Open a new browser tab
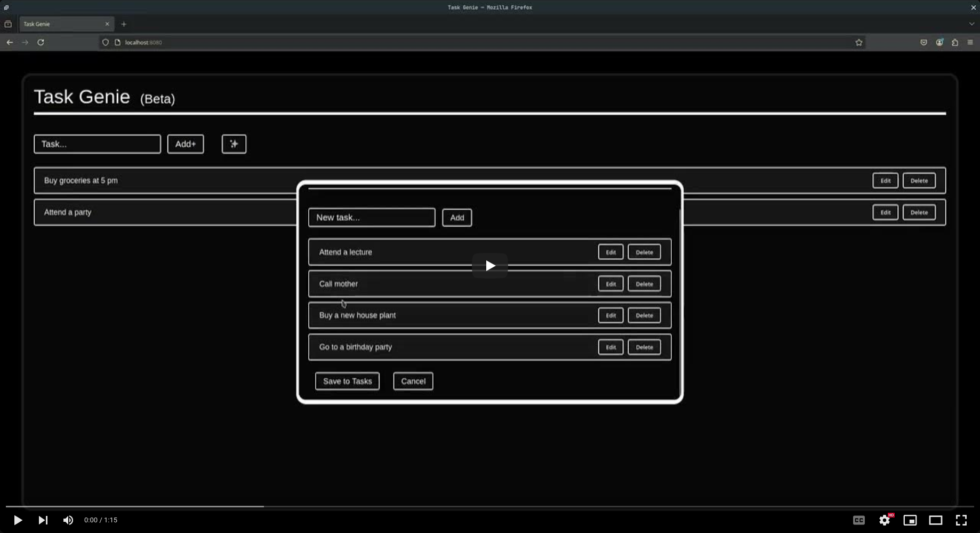Viewport: 980px width, 533px height. 124,24
